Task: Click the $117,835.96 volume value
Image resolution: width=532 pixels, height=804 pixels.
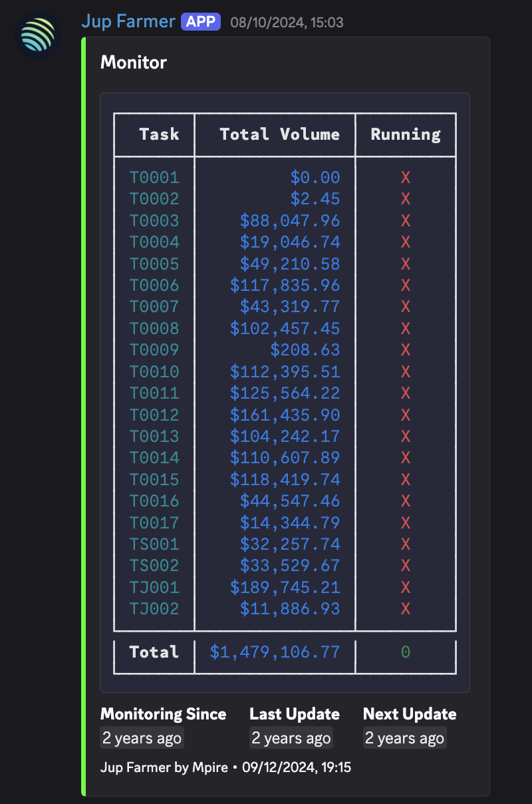Action: click(x=285, y=286)
